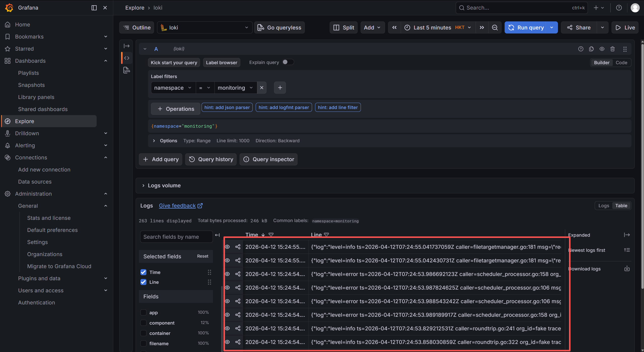Enable the component field checkbox

(x=143, y=323)
